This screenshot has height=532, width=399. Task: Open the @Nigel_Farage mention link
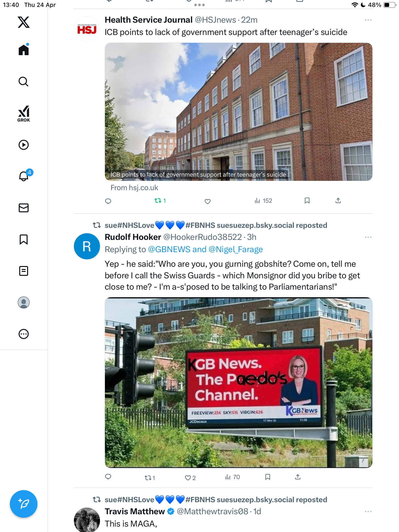(x=236, y=249)
